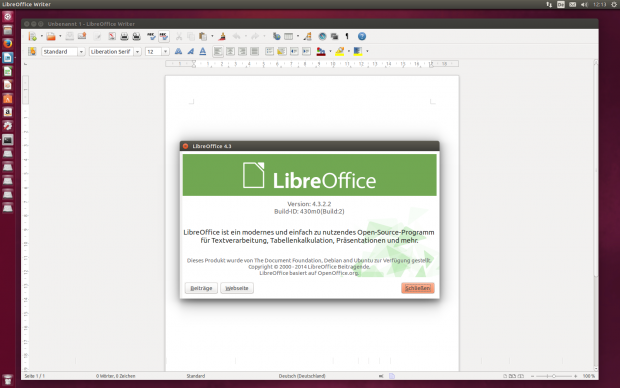This screenshot has height=388, width=620.
Task: Click the Beiträge button
Action: click(201, 288)
